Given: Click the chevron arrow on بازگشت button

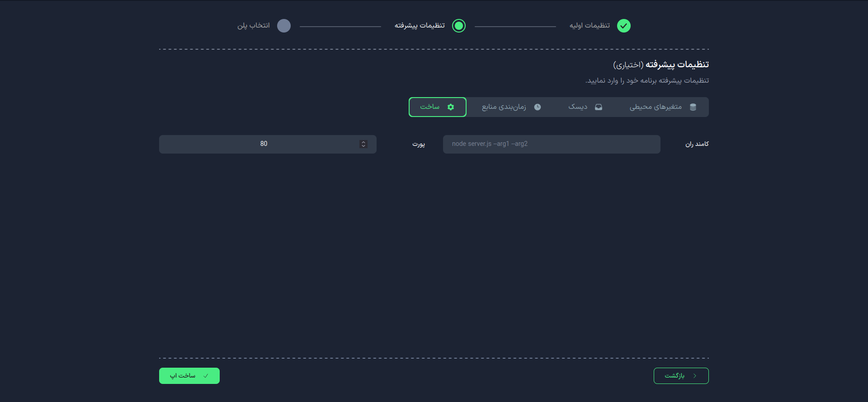Looking at the screenshot, I should tap(695, 376).
